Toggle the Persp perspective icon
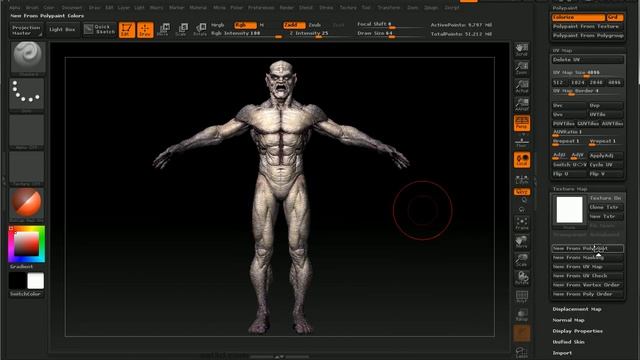640x360 pixels. click(x=522, y=123)
